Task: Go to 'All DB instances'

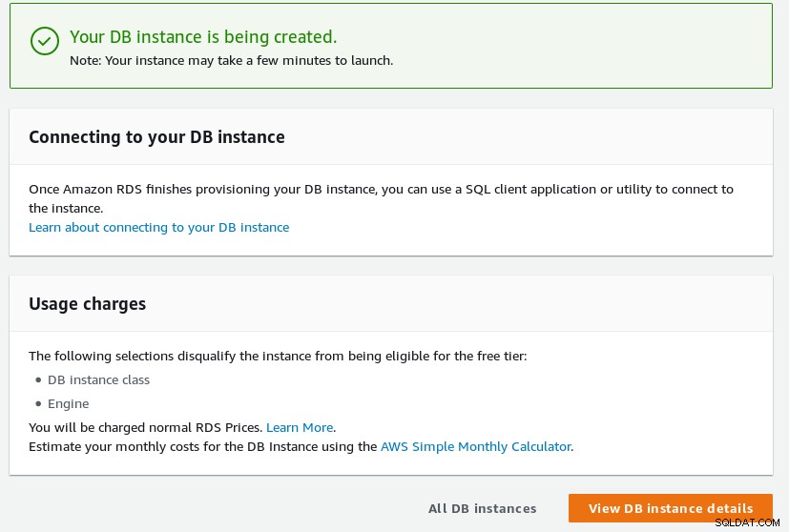Action: pyautogui.click(x=482, y=508)
